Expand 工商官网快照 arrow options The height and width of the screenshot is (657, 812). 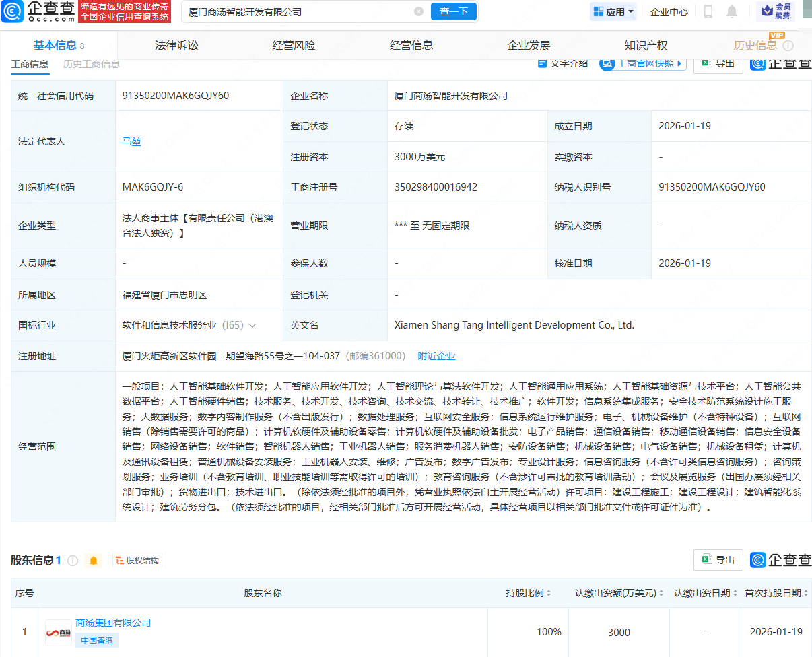point(678,63)
